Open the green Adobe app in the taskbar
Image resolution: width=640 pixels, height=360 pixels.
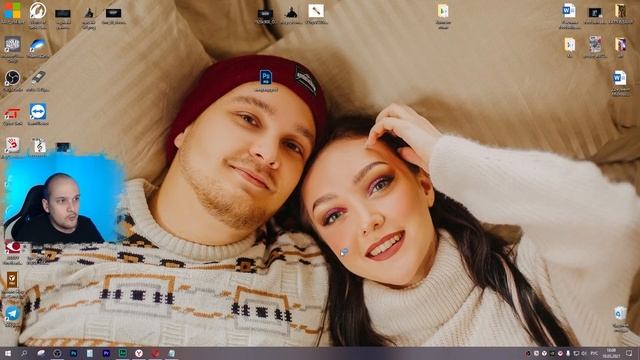(x=122, y=353)
